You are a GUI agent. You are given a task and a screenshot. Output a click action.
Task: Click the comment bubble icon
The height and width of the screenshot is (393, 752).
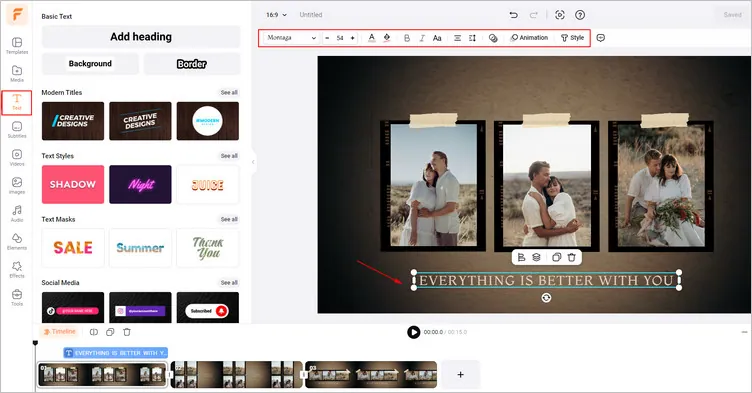600,38
